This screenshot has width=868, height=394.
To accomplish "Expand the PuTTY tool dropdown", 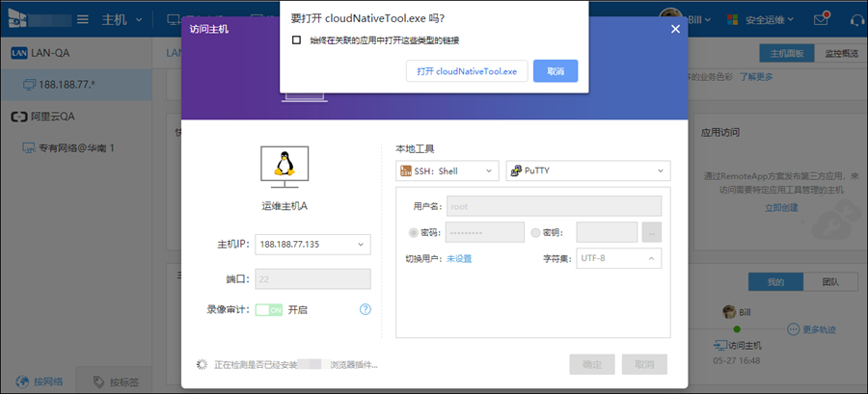I will [588, 171].
